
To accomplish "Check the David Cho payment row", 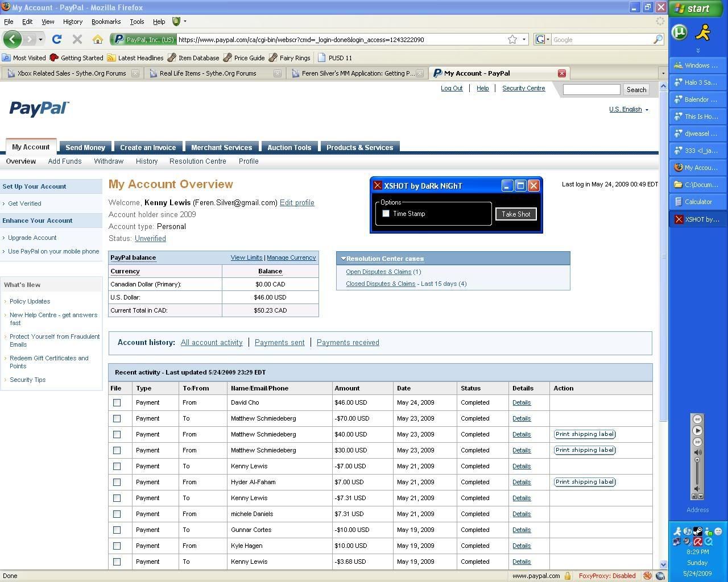I will coord(117,402).
